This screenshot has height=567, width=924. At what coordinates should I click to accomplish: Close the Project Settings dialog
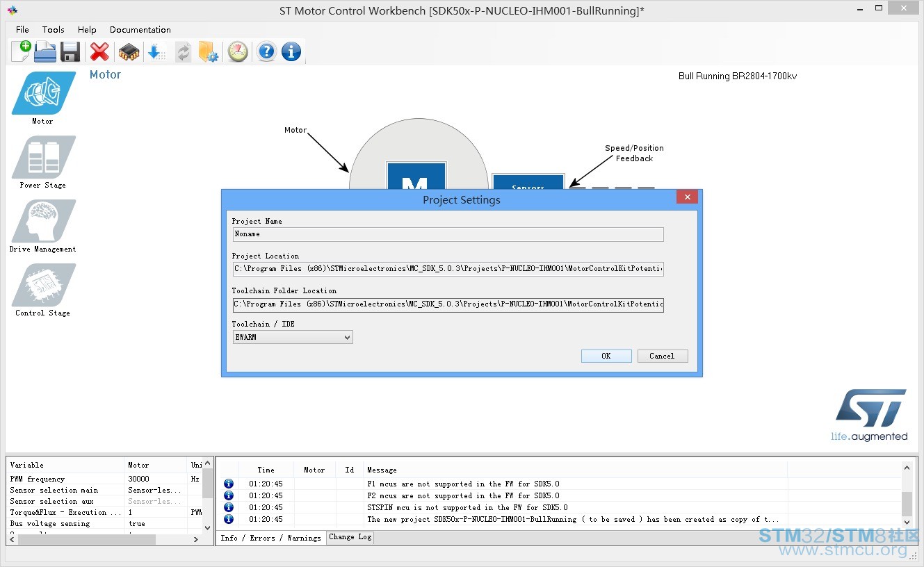click(x=687, y=197)
